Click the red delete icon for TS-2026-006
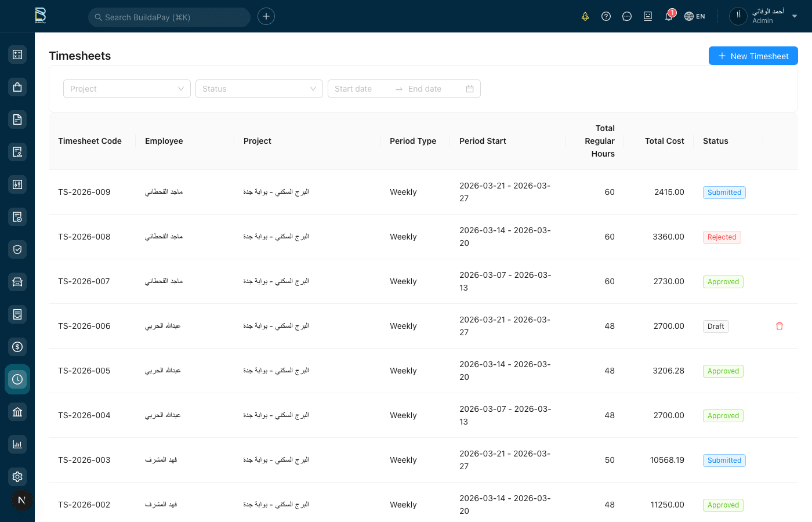 (779, 326)
